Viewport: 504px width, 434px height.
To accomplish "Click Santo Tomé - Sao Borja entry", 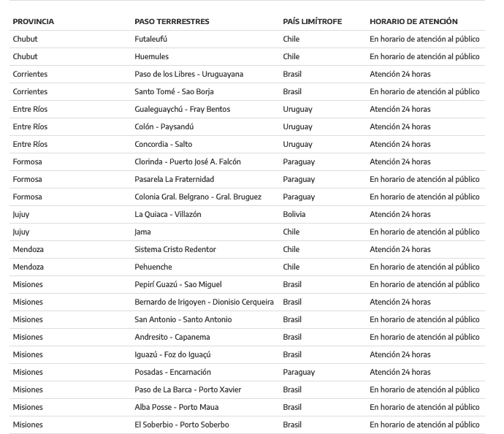I will 175,91.
